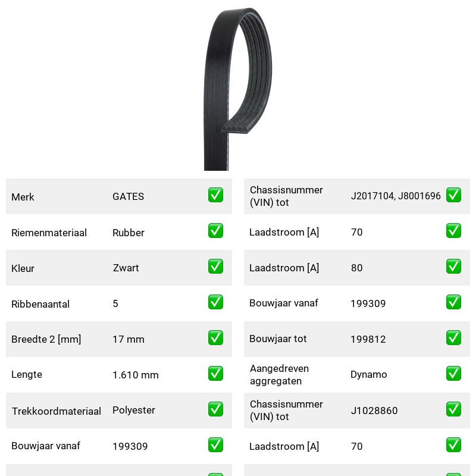476x476 pixels.
Task: Click the checkmark for Ribbenaantal 5
Action: click(215, 302)
